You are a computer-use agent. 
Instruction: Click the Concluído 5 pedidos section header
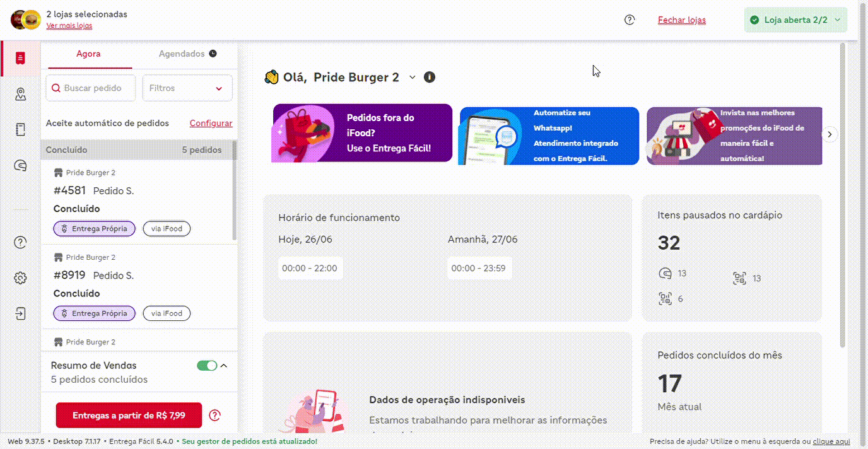pyautogui.click(x=137, y=150)
